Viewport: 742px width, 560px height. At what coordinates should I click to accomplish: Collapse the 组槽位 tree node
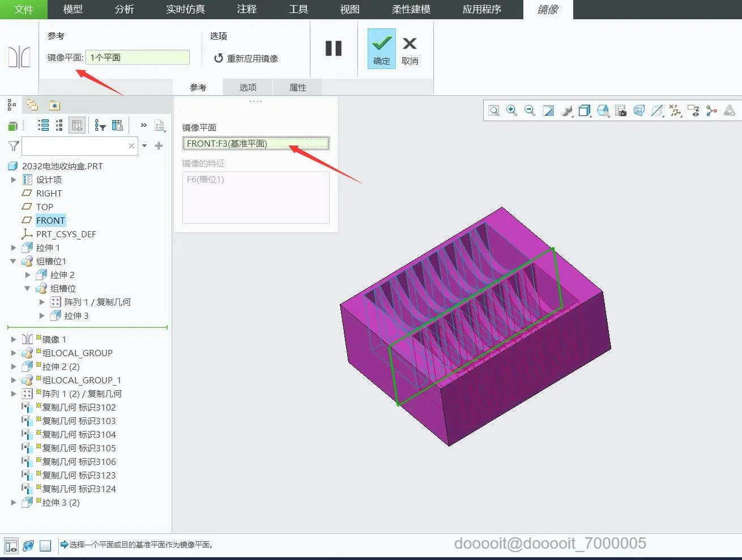pos(27,288)
